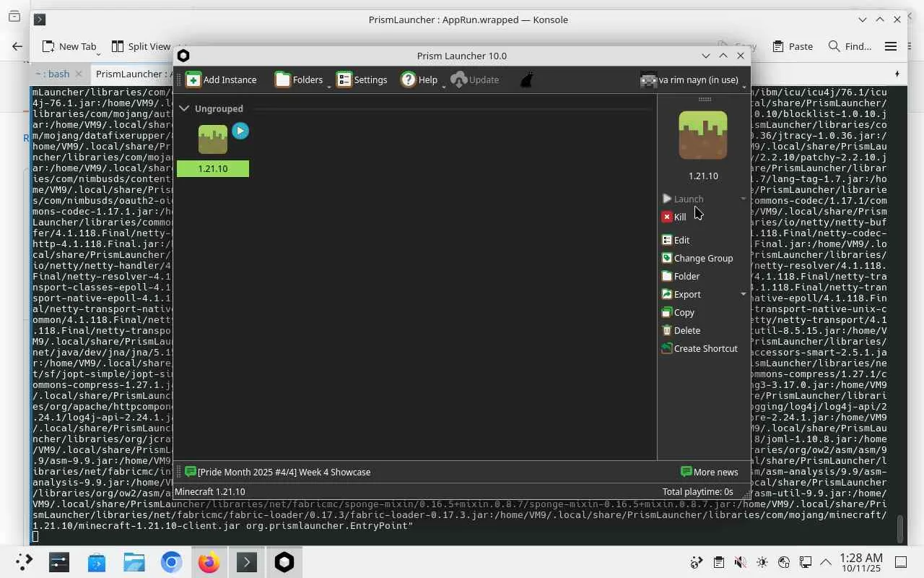Click New Tab in Konsole
Screen dimensions: 924x578
[69, 46]
